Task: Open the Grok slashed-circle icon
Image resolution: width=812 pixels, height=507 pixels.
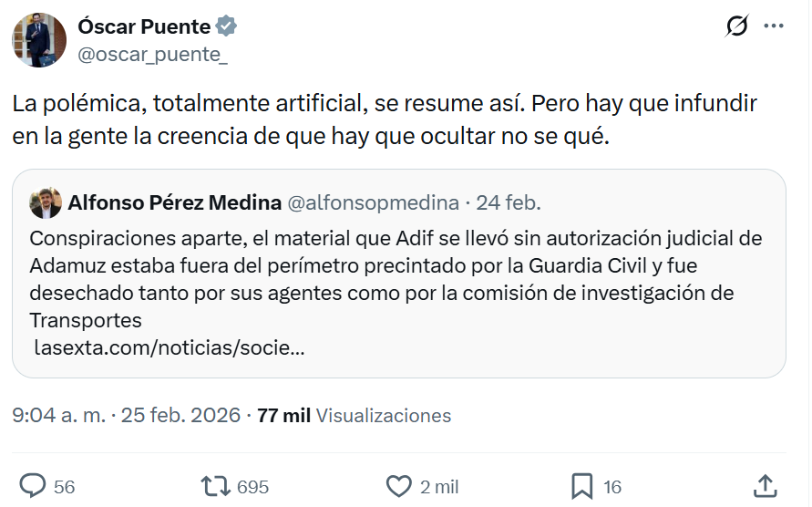Action: [736, 27]
